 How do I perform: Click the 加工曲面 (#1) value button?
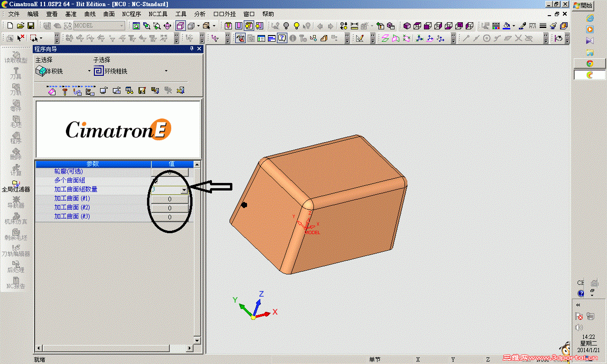[170, 199]
